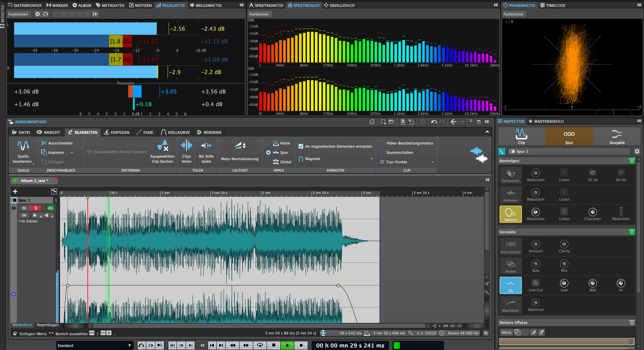
Task: Click the Clips teilen split icon
Action: click(187, 146)
